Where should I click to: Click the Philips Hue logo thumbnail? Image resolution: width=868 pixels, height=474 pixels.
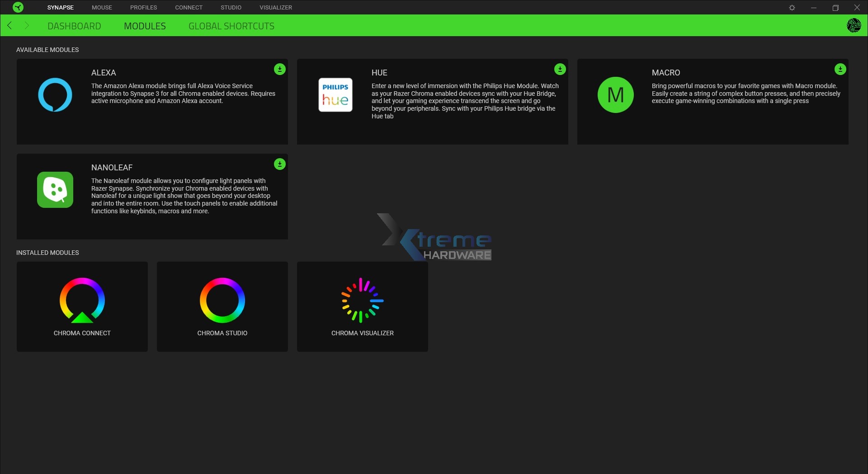(x=335, y=95)
